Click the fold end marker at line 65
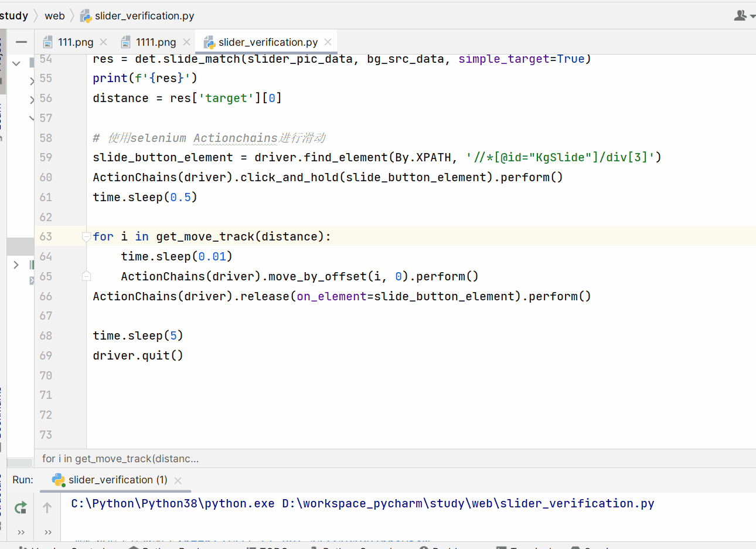Image resolution: width=756 pixels, height=549 pixels. (86, 276)
